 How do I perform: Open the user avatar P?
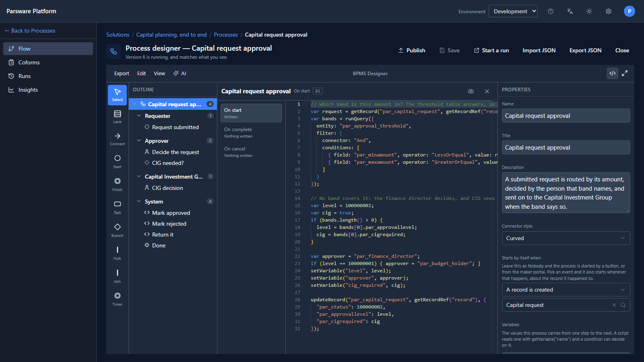(630, 11)
